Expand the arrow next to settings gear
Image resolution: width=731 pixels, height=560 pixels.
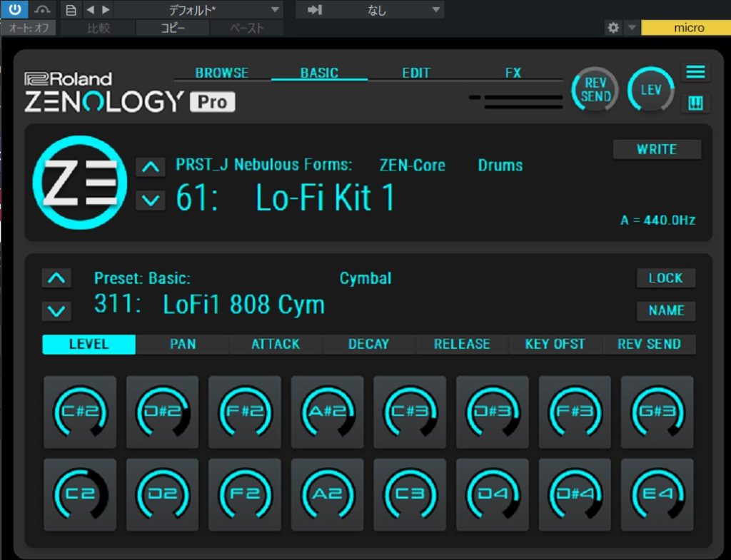[632, 28]
